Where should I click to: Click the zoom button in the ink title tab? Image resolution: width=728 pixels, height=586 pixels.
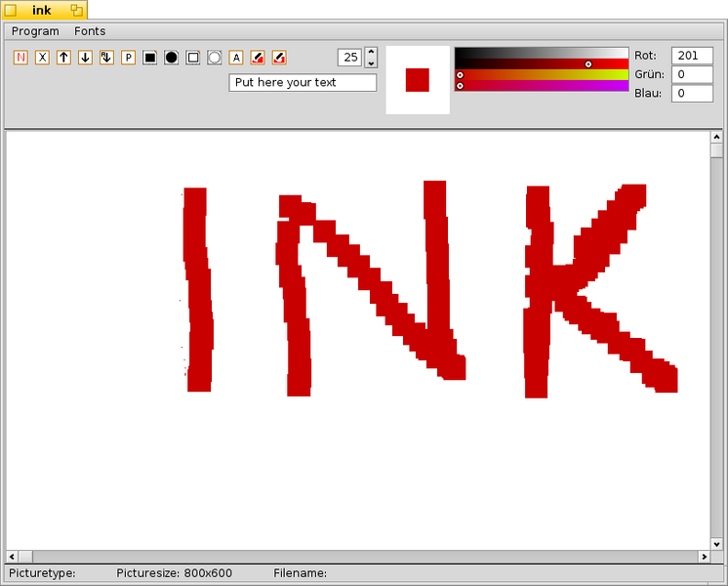pyautogui.click(x=77, y=10)
